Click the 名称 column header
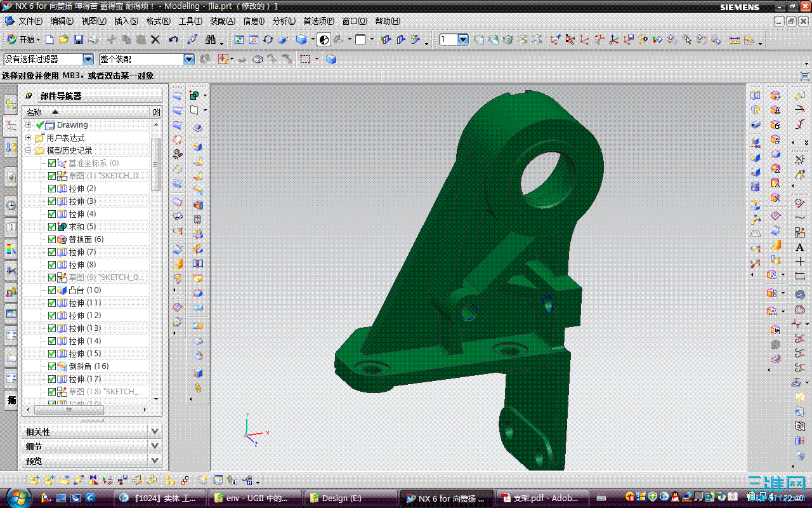The width and height of the screenshot is (812, 508). click(88, 112)
